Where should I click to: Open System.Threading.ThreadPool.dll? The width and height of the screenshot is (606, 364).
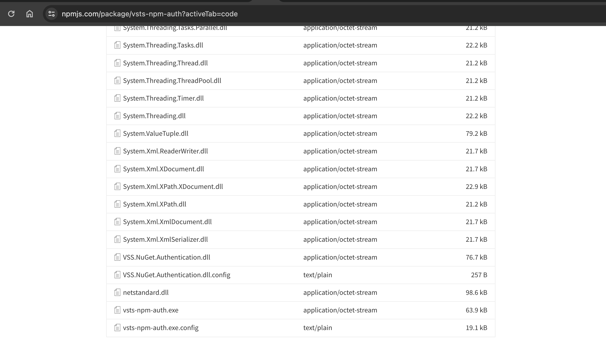click(x=172, y=80)
